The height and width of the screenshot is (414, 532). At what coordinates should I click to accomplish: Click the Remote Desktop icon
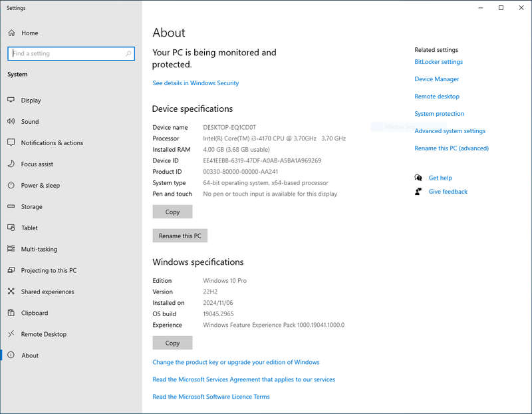[x=11, y=334]
